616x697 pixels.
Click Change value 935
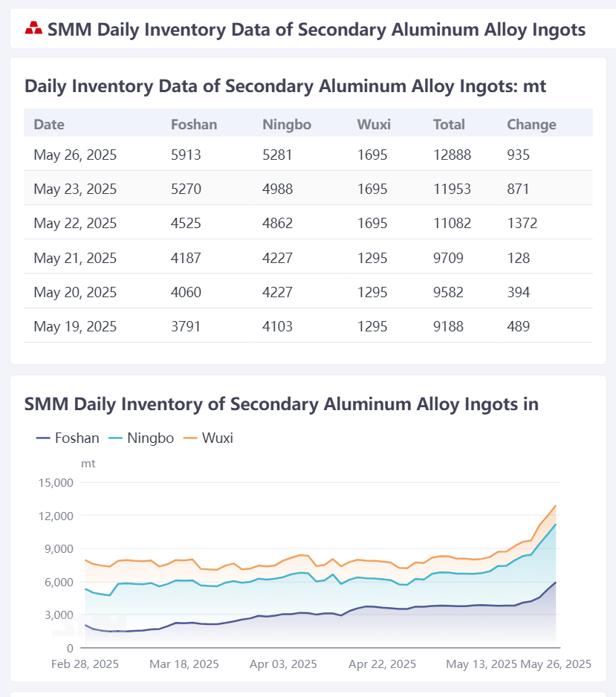[518, 155]
